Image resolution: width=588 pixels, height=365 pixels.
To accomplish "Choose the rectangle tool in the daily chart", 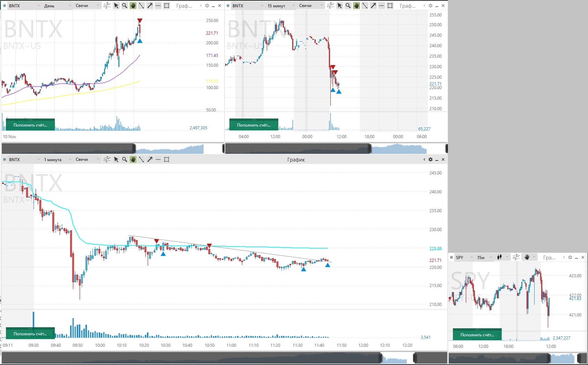I will (x=167, y=6).
